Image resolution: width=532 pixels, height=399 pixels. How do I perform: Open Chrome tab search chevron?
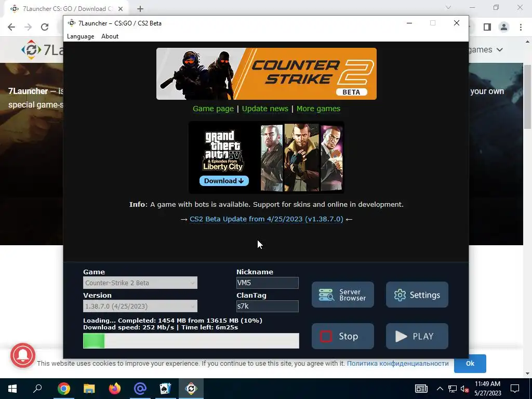[448, 7]
